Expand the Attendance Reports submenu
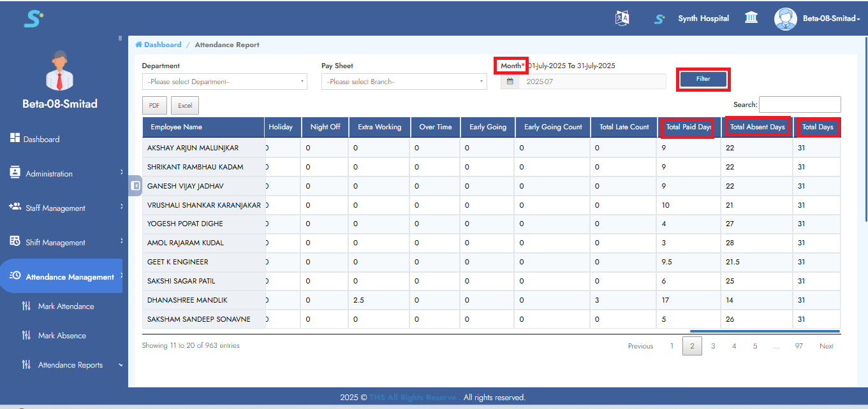The width and height of the screenshot is (868, 409). (x=70, y=365)
